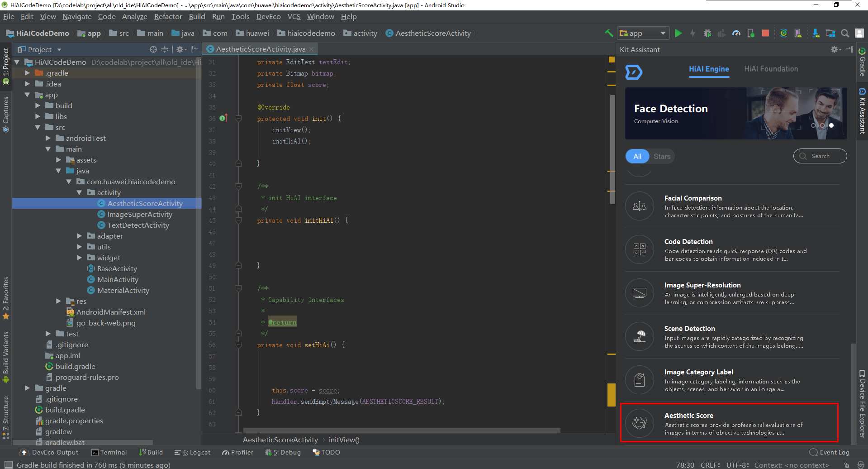Image resolution: width=868 pixels, height=469 pixels.
Task: Click the red Stop button
Action: 765,33
